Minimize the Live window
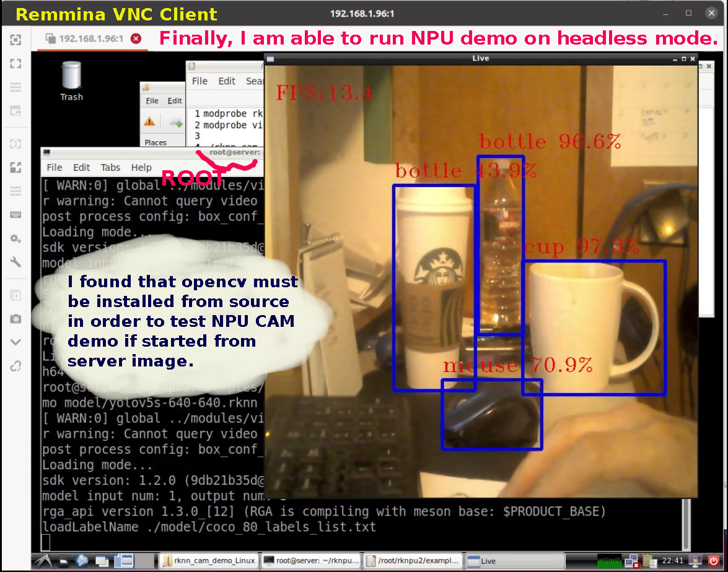The height and width of the screenshot is (572, 728). (x=675, y=59)
